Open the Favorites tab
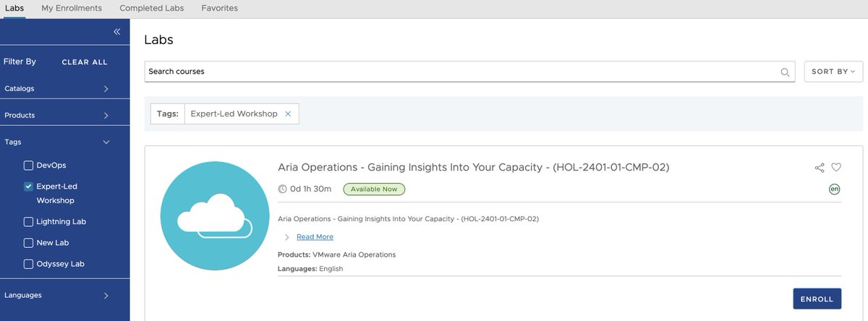This screenshot has height=321, width=868. 219,8
